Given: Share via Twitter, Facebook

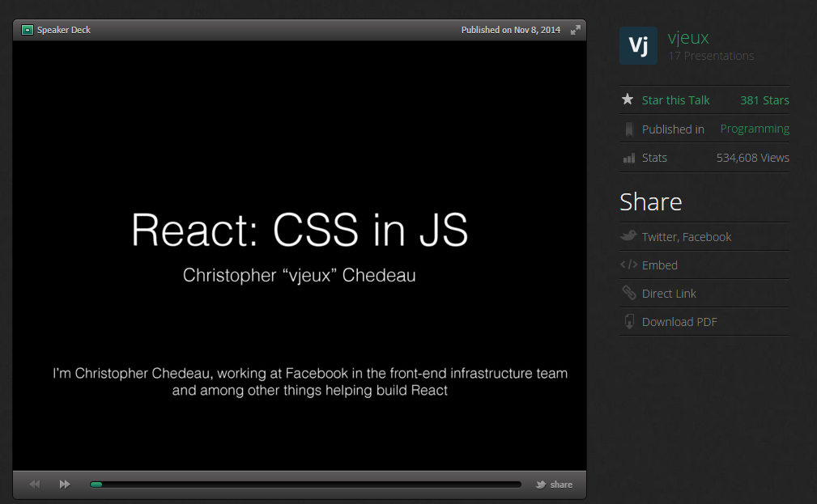Looking at the screenshot, I should tap(686, 237).
